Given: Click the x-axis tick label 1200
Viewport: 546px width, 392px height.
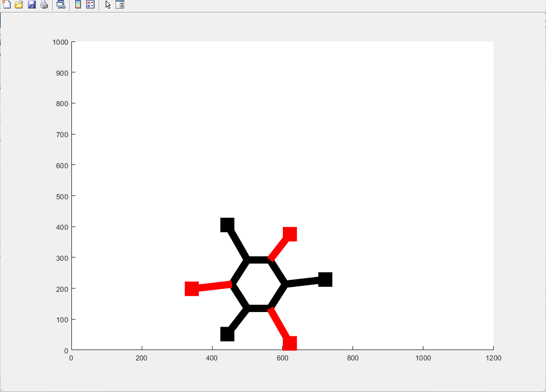Looking at the screenshot, I should [494, 358].
